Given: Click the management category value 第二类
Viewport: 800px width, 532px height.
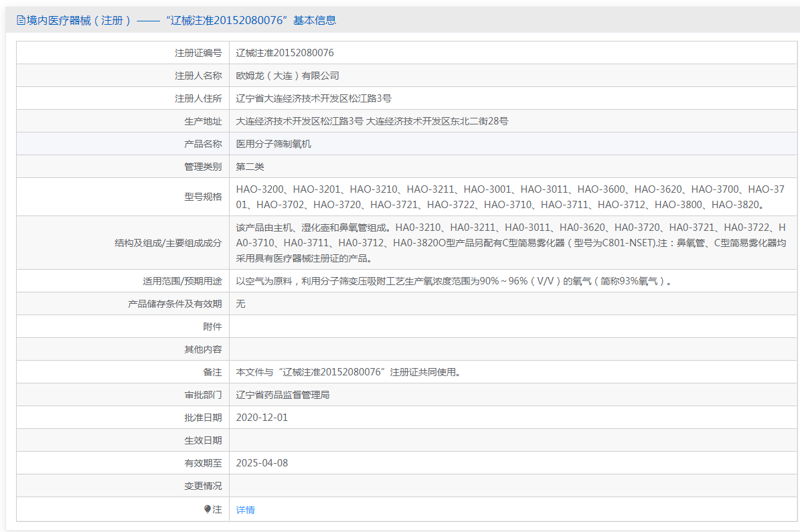Looking at the screenshot, I should point(250,167).
